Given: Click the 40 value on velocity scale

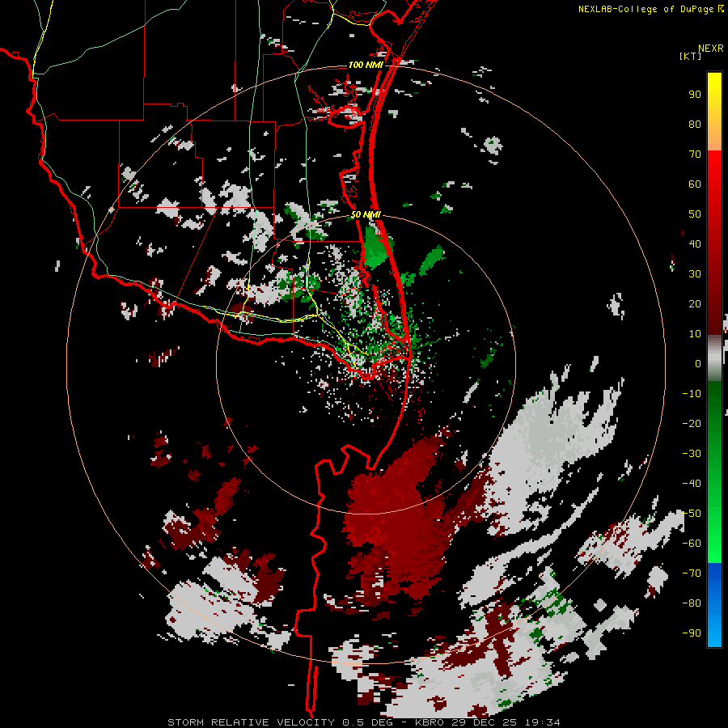Looking at the screenshot, I should [x=695, y=244].
